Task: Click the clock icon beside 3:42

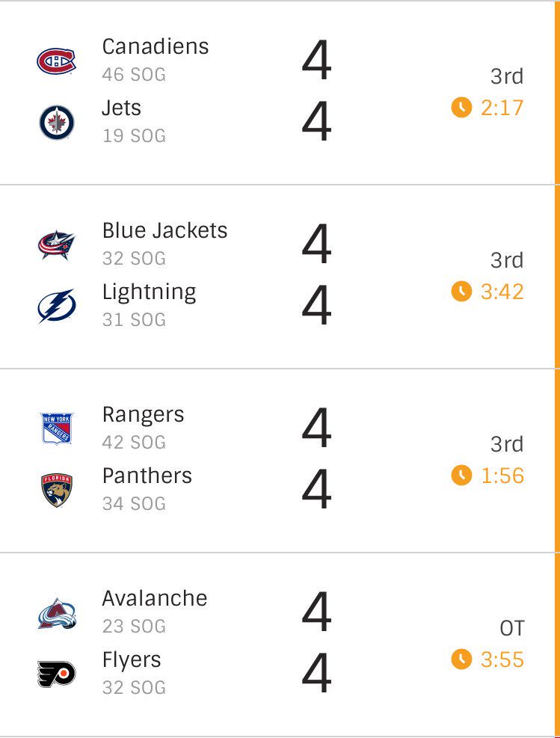Action: 461,292
